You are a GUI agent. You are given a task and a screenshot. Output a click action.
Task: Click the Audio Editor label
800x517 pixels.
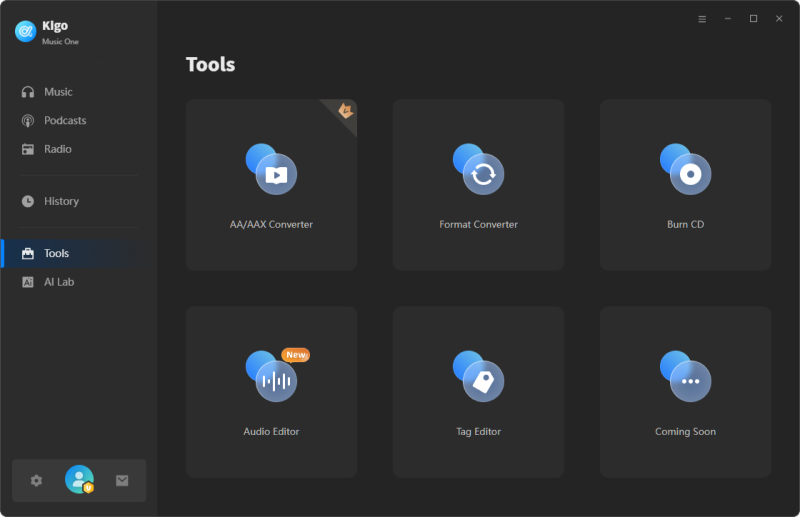[x=271, y=432]
